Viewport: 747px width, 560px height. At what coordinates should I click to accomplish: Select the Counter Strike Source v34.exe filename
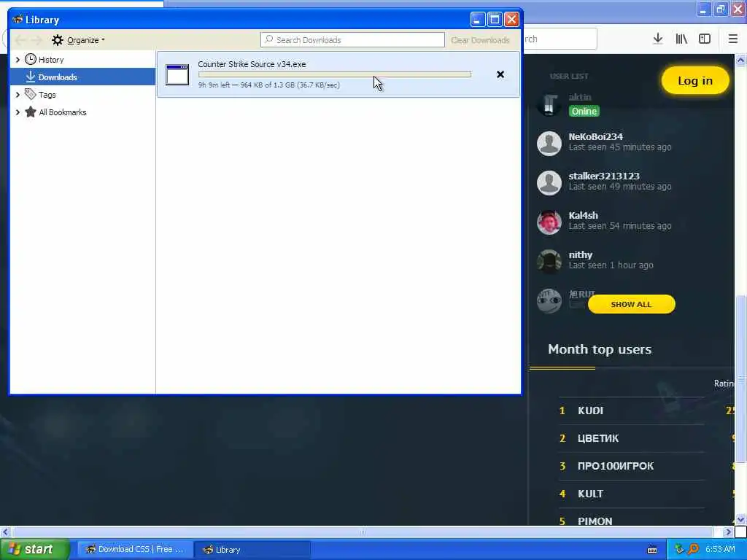point(252,64)
